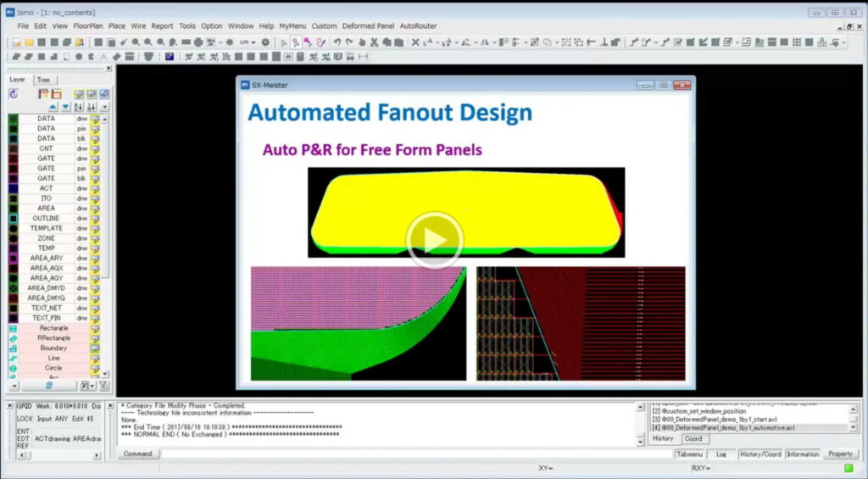Open the Wire menu
868x479 pixels.
138,26
